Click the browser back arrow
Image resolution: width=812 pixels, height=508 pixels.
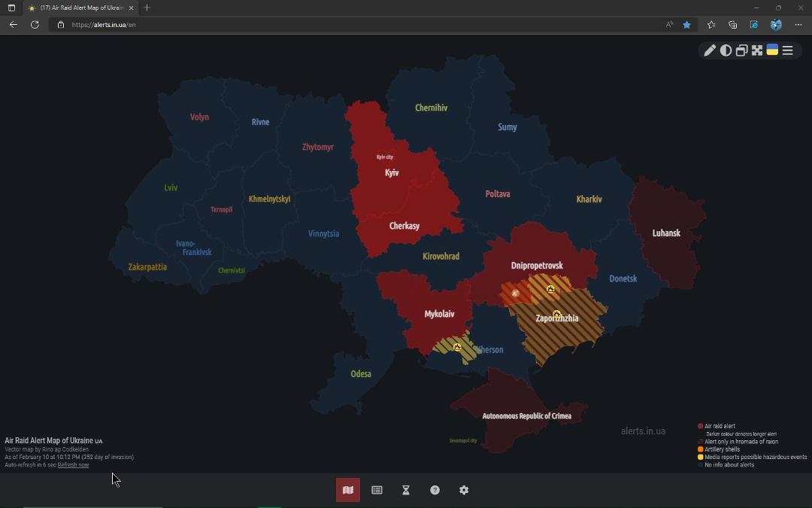tap(14, 24)
